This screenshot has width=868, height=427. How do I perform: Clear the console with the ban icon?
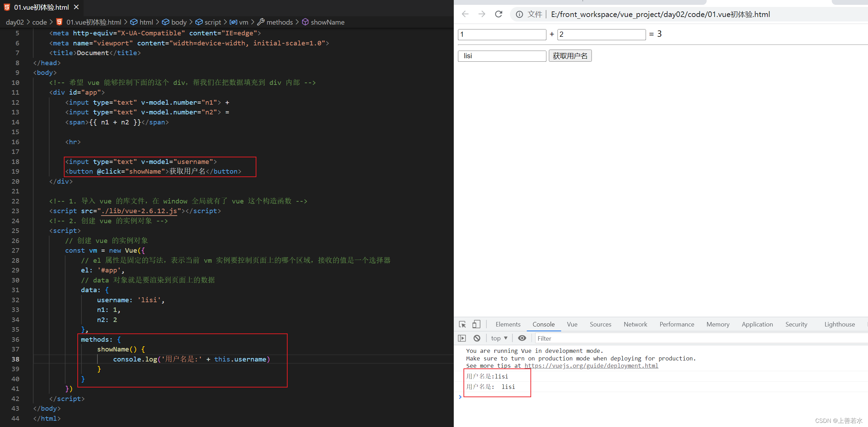pyautogui.click(x=477, y=338)
